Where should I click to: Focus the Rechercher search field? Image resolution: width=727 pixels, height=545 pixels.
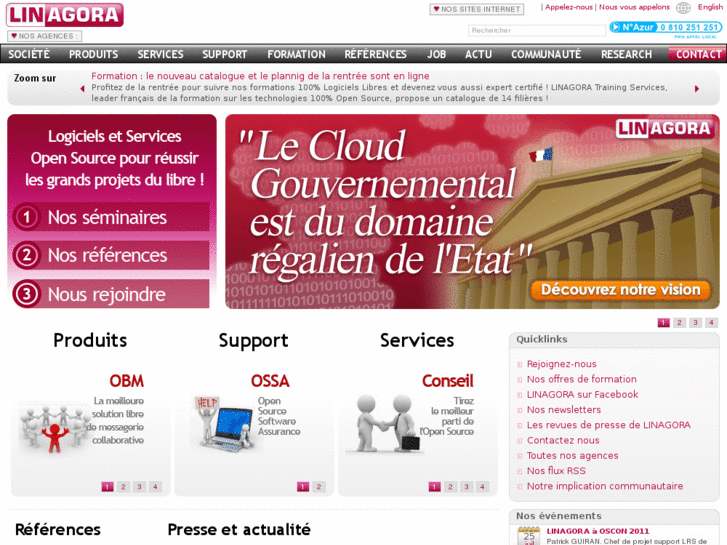tap(537, 31)
